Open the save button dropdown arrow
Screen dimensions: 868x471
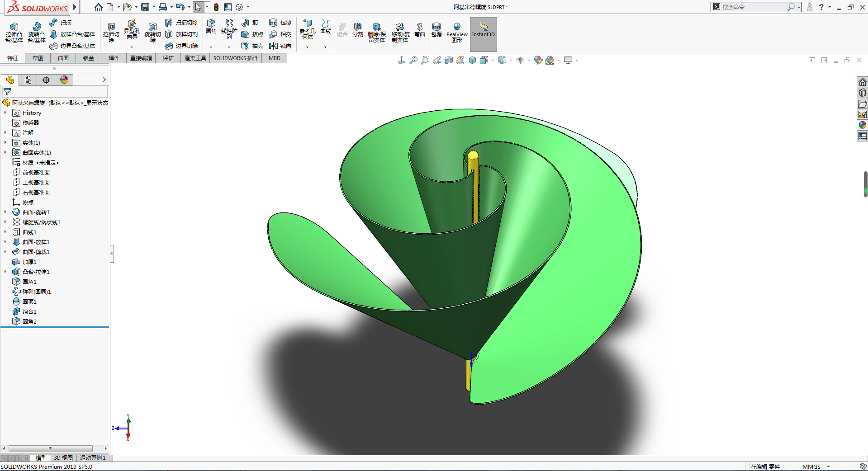154,7
